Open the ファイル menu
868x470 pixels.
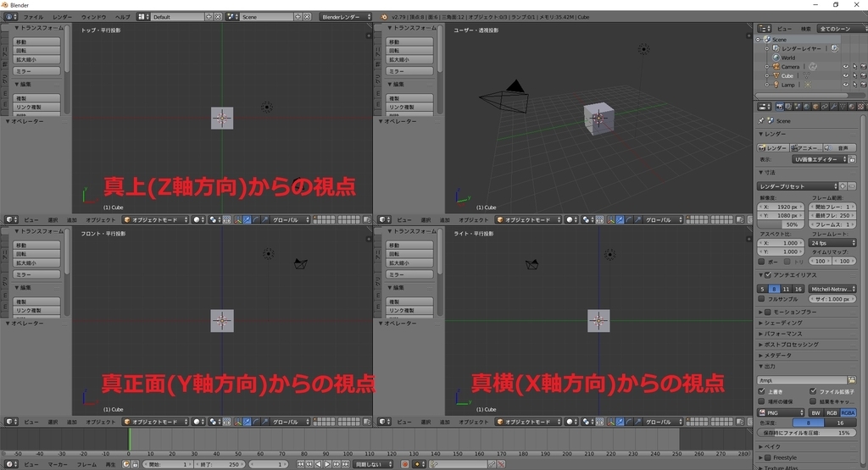(33, 17)
